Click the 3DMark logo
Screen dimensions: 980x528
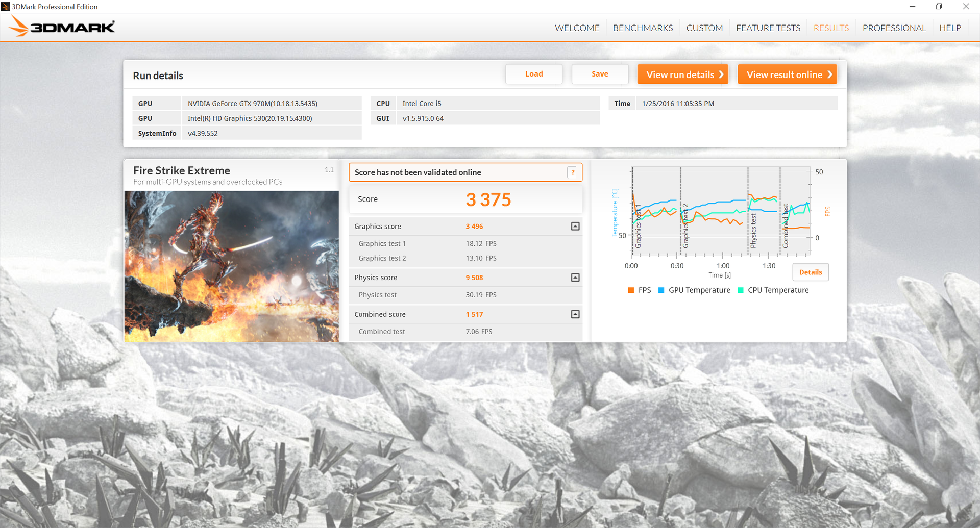pos(62,27)
